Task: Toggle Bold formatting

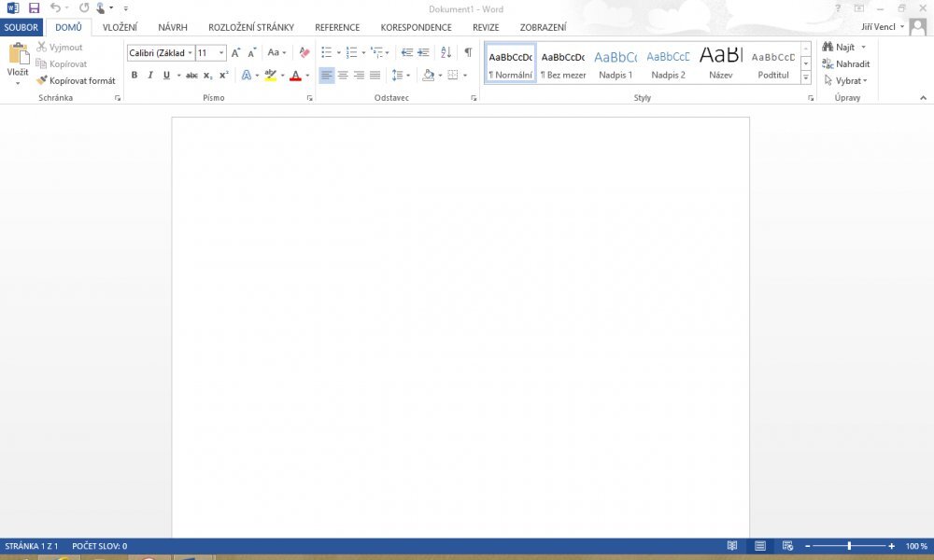Action: coord(134,76)
